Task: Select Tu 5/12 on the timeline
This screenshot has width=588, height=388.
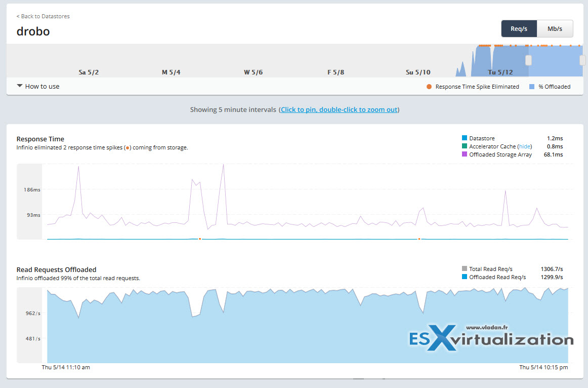Action: (x=500, y=72)
